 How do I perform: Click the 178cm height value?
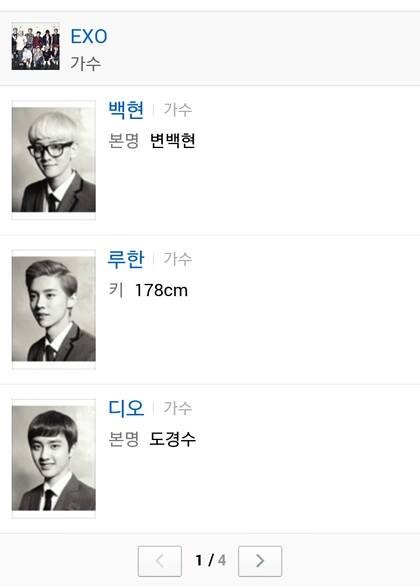click(161, 291)
